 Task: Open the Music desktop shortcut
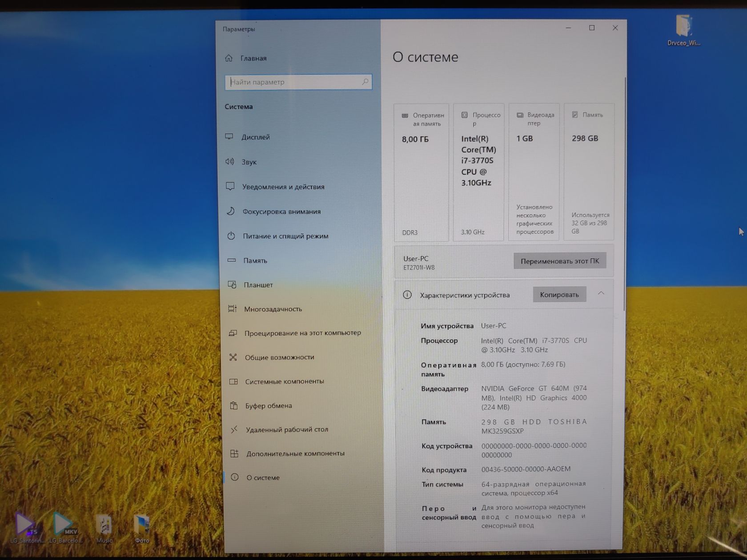(104, 528)
